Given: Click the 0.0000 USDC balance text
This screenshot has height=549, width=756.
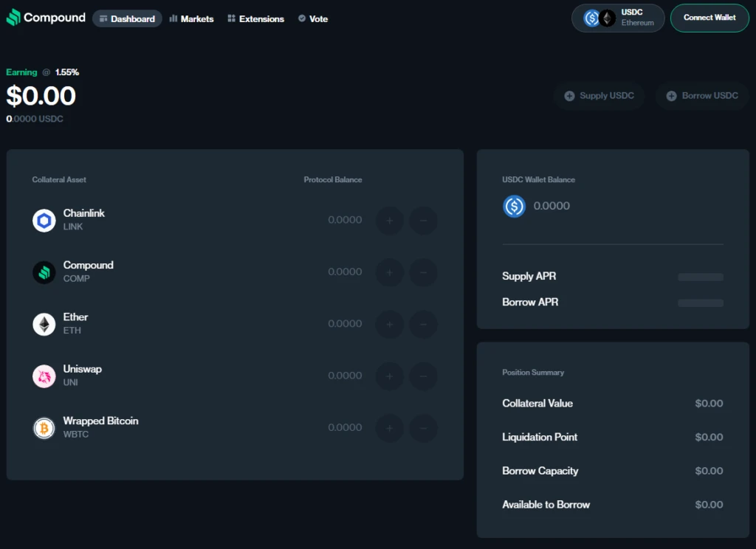Looking at the screenshot, I should coord(35,119).
